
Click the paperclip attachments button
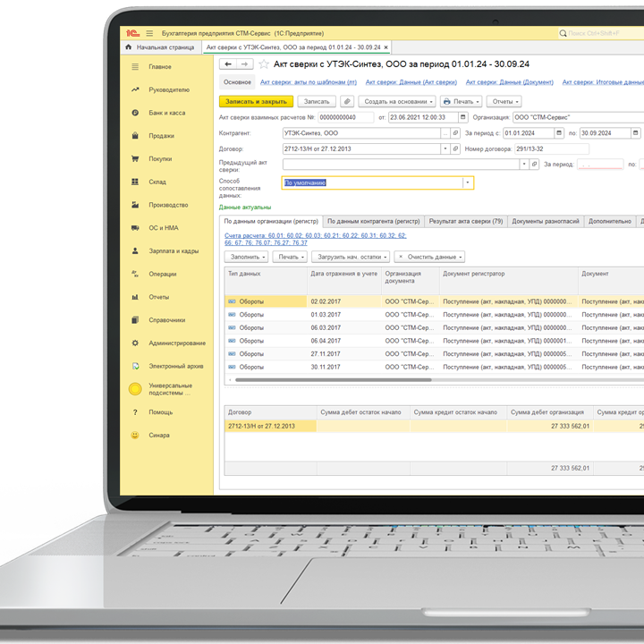[347, 101]
